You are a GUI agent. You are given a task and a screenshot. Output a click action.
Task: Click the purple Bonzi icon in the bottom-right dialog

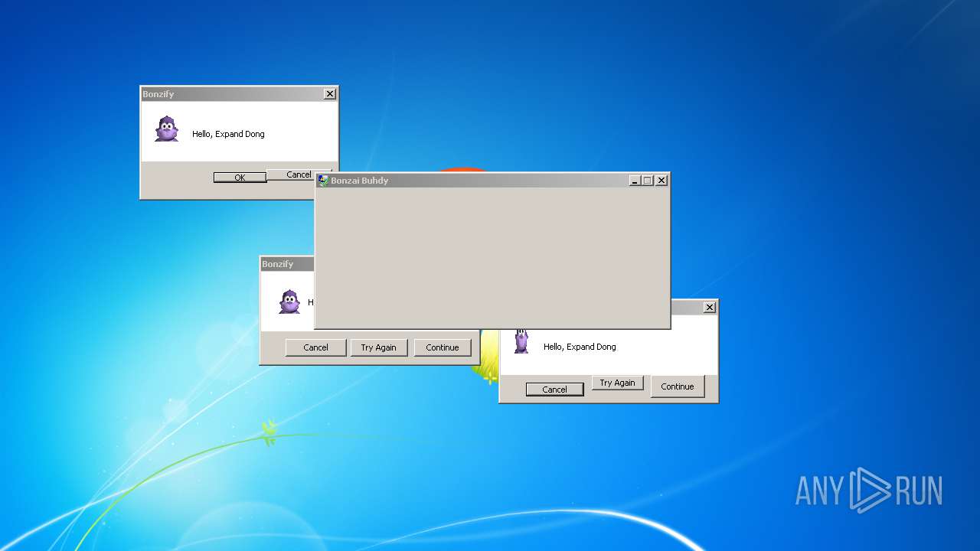pyautogui.click(x=521, y=341)
